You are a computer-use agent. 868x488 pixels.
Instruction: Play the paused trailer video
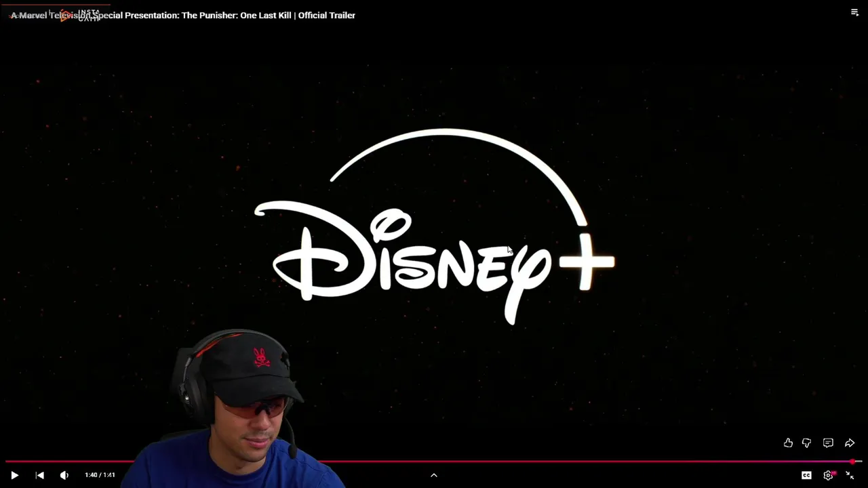[14, 475]
